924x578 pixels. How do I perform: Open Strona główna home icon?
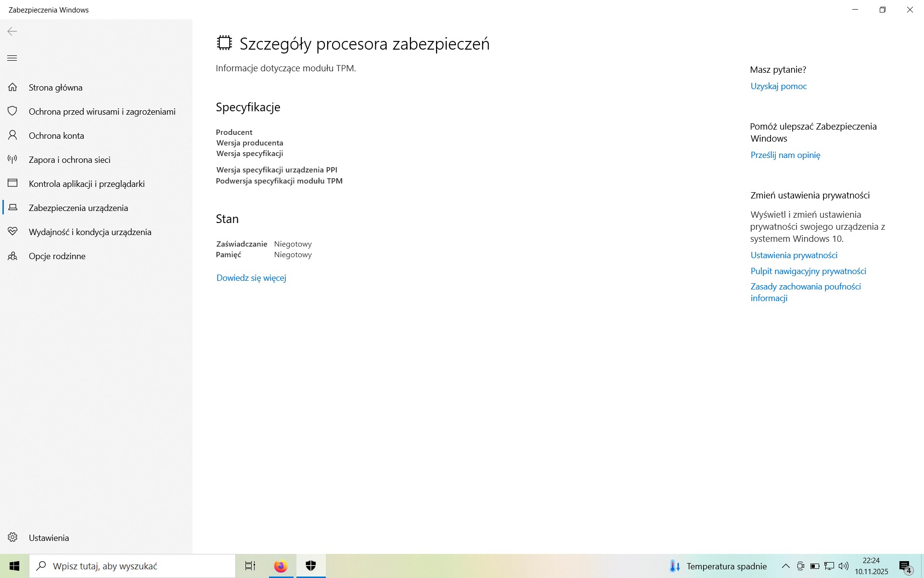click(x=13, y=87)
